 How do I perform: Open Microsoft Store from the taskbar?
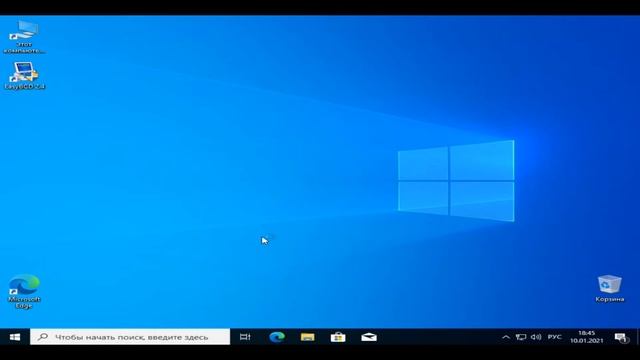(338, 337)
